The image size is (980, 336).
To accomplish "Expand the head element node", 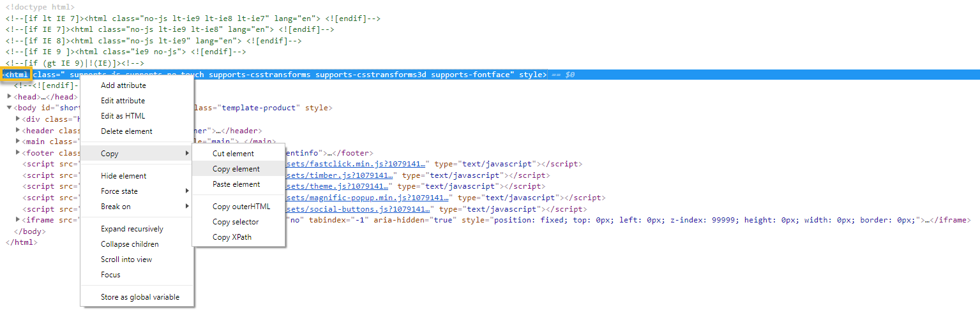I will pyautogui.click(x=10, y=96).
